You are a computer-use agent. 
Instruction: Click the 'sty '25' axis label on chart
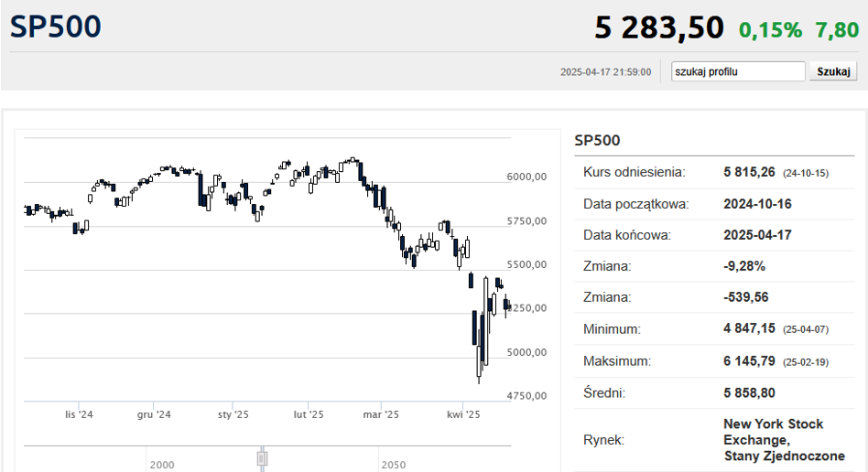[x=233, y=414]
